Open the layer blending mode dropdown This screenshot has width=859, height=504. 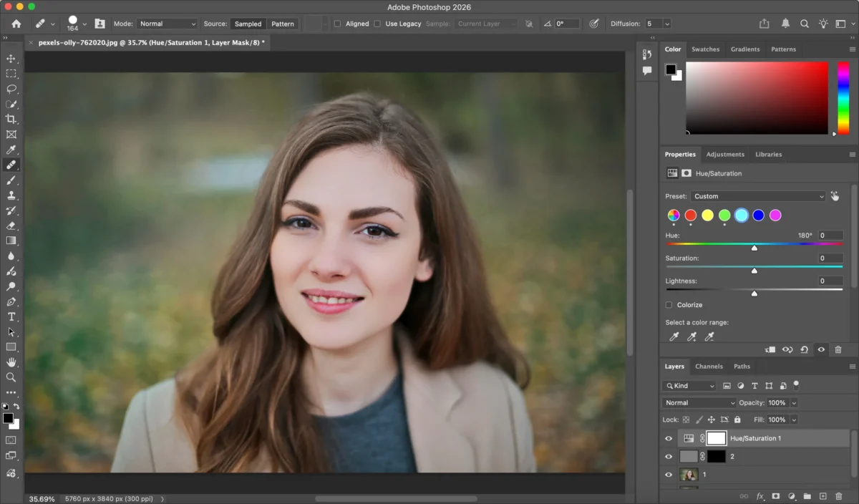tap(698, 402)
